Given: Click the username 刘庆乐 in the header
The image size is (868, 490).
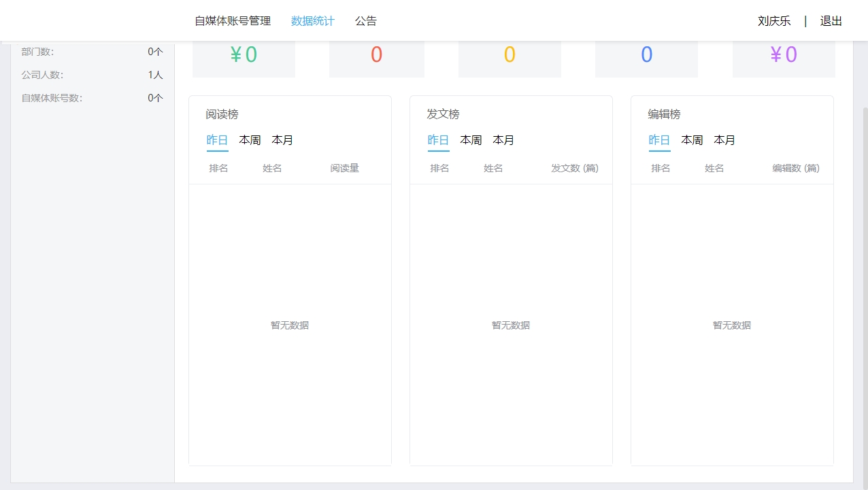Looking at the screenshot, I should coord(774,21).
